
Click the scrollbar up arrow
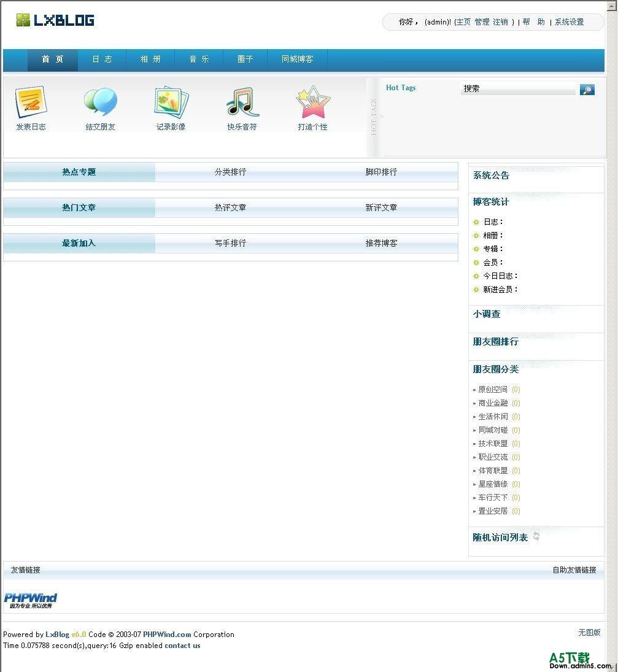coord(612,5)
